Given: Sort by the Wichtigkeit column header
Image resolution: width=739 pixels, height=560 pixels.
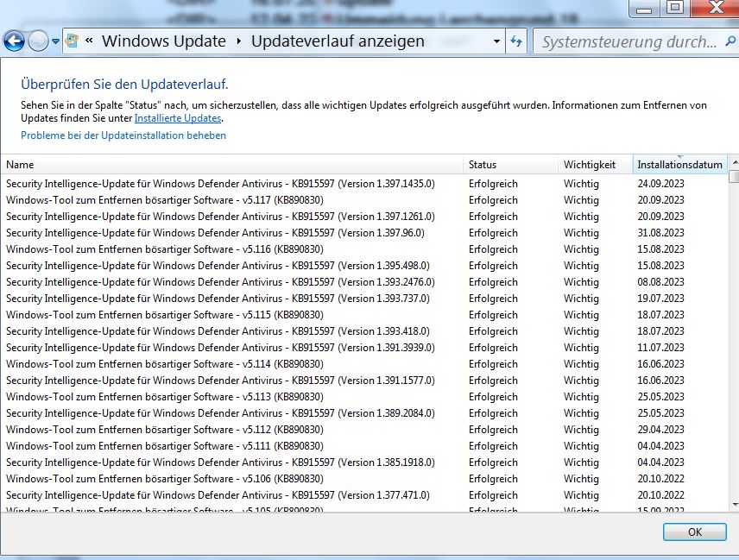Looking at the screenshot, I should pos(596,164).
